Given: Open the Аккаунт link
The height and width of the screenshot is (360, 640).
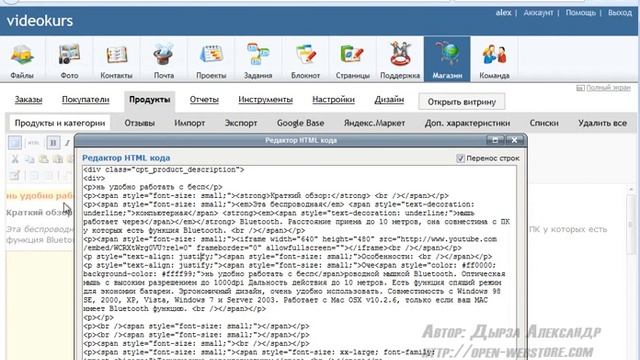Looking at the screenshot, I should pos(538,13).
